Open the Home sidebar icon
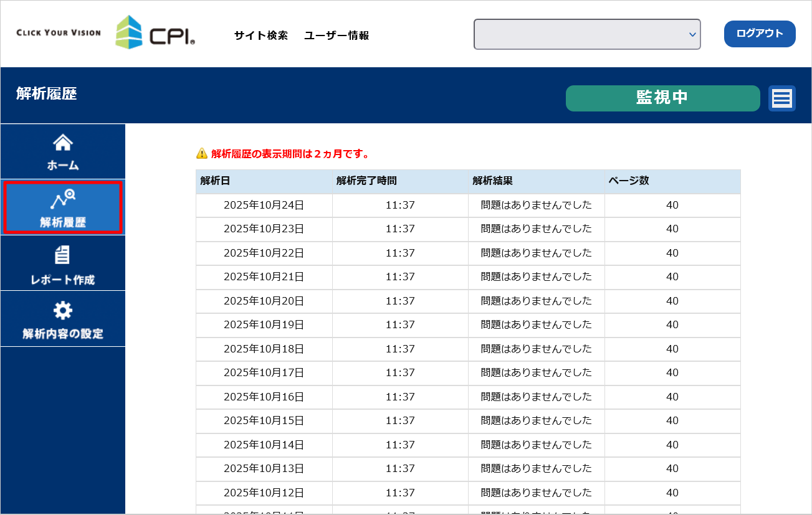The image size is (812, 515). [63, 143]
